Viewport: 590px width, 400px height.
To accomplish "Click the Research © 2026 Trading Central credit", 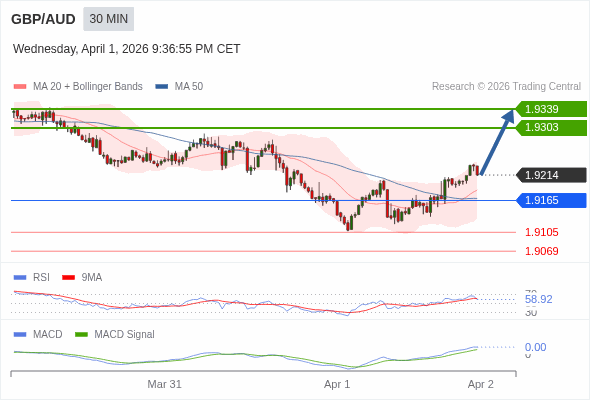I will pos(506,87).
